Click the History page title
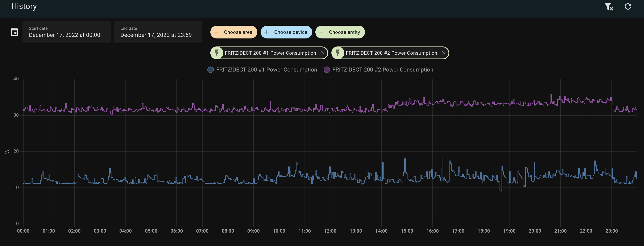The width and height of the screenshot is (644, 246). 24,6
